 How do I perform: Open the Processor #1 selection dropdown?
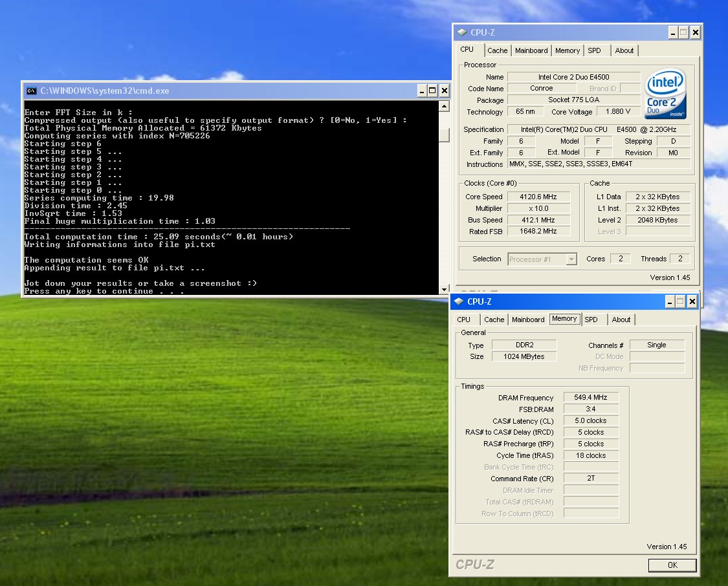pyautogui.click(x=571, y=259)
